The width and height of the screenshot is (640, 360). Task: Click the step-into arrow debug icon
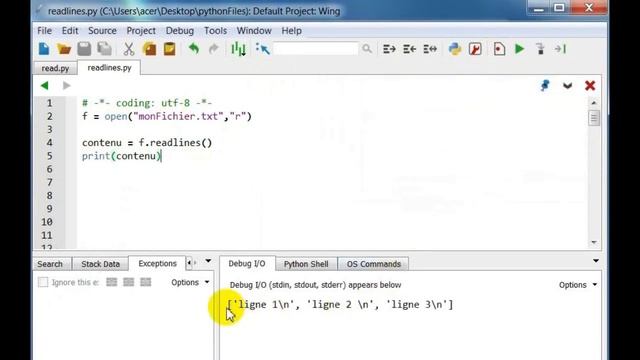pos(560,49)
